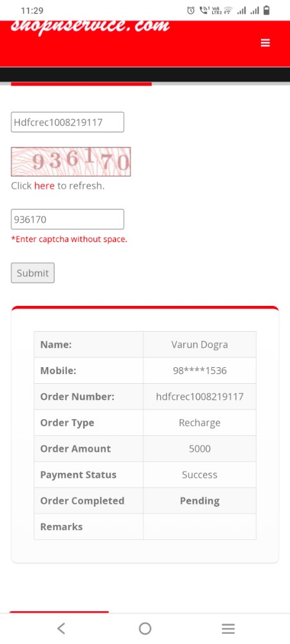Image resolution: width=290 pixels, height=644 pixels.
Task: Tap the battery indicator in status bar
Action: click(x=267, y=10)
